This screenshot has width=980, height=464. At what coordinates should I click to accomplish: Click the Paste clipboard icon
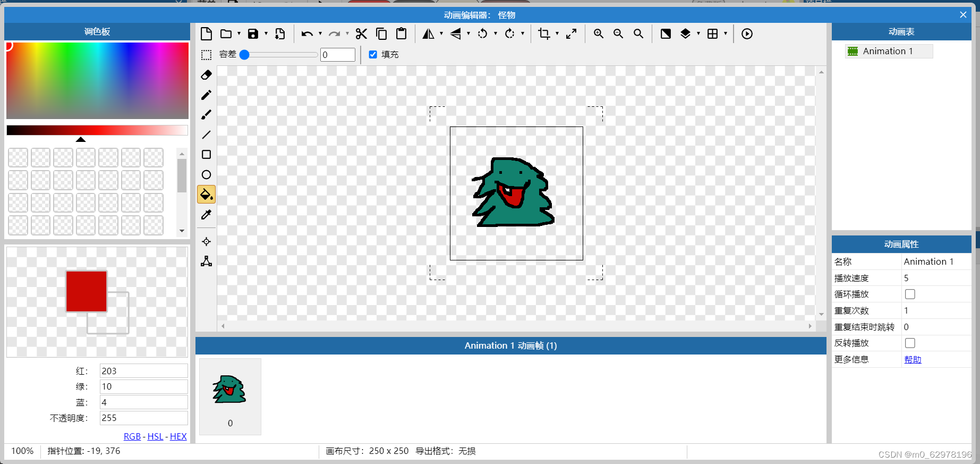[402, 34]
